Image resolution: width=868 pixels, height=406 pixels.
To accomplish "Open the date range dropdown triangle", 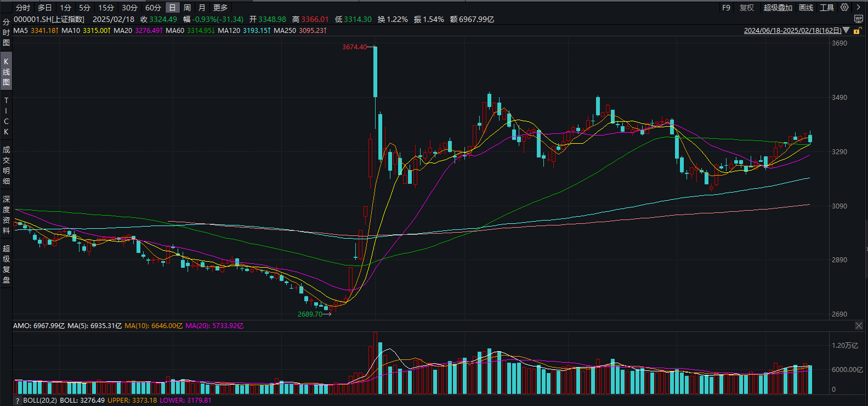I will 846,31.
